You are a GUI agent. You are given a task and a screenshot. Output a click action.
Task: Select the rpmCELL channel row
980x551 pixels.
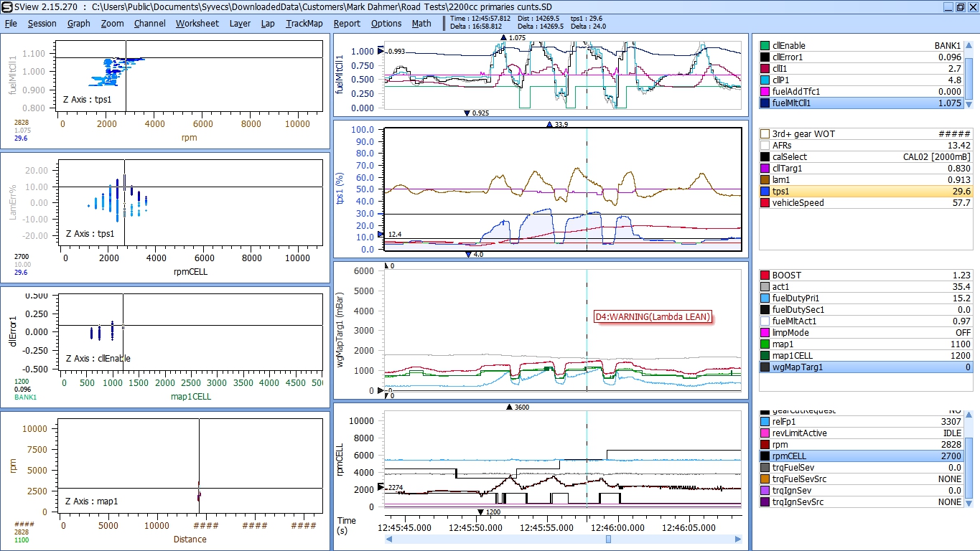(x=861, y=456)
